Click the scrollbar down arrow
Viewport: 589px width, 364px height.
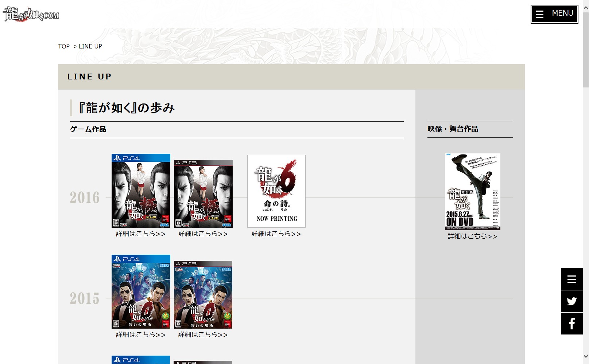pos(586,356)
